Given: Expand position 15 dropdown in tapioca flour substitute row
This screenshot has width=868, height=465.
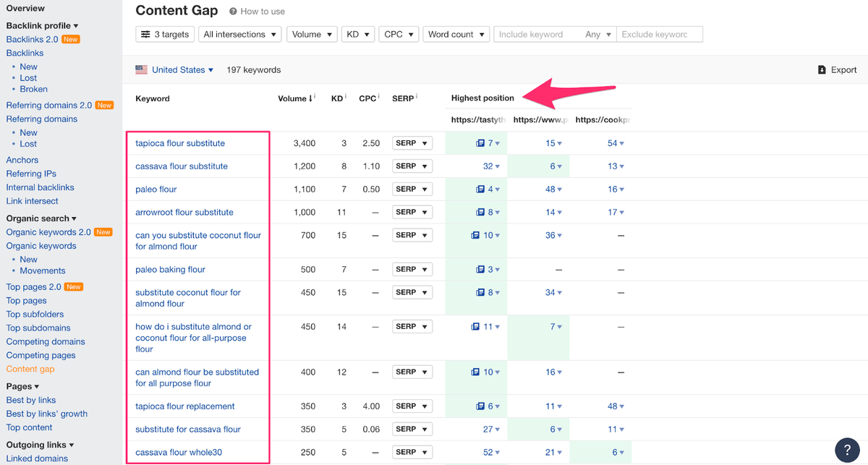Looking at the screenshot, I should click(x=555, y=143).
